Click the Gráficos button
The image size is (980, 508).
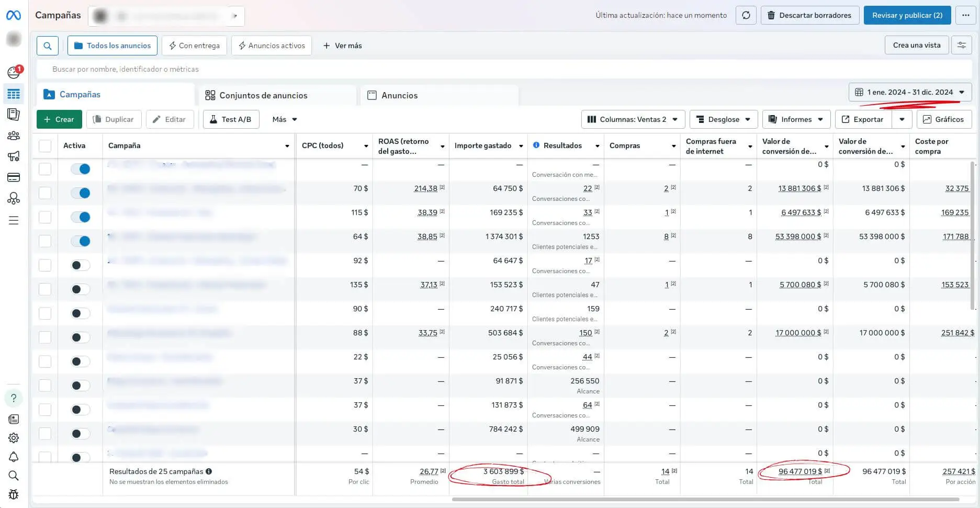[944, 119]
